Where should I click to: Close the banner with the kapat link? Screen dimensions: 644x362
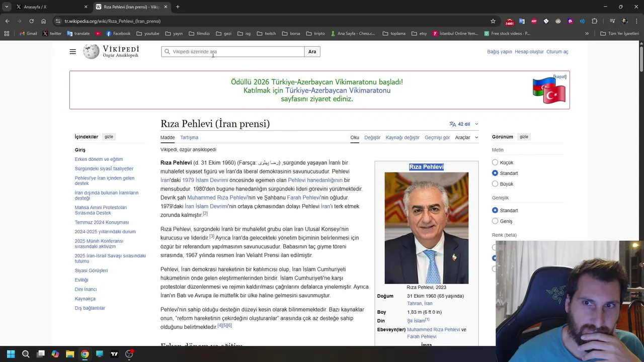coord(560,76)
